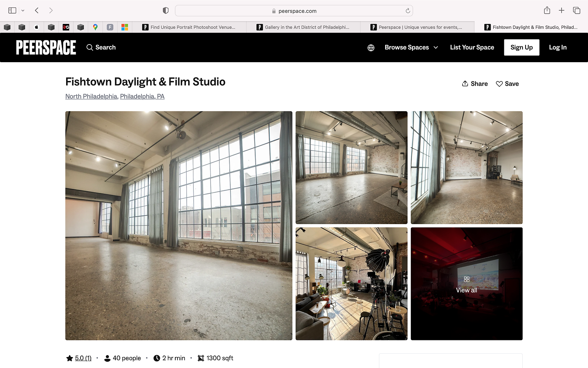
Task: Switch to the Gallery in the Art District tab
Action: 303,27
